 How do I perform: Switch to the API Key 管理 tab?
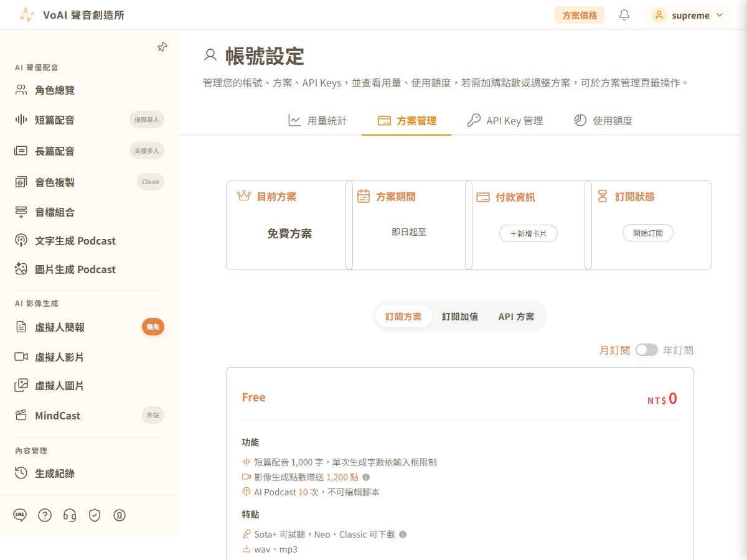pyautogui.click(x=505, y=121)
